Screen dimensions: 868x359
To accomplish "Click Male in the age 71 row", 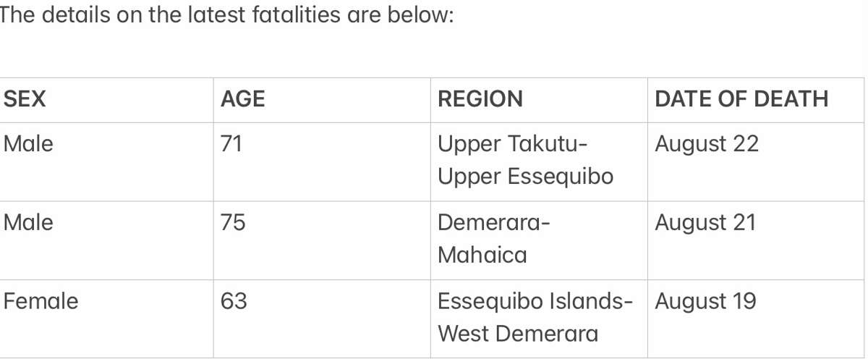I will point(27,144).
